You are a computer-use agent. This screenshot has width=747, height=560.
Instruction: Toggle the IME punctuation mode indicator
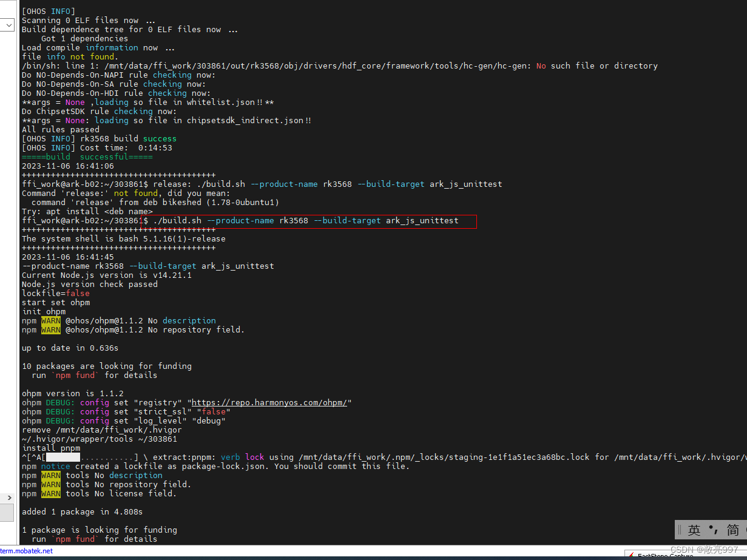[x=714, y=530]
